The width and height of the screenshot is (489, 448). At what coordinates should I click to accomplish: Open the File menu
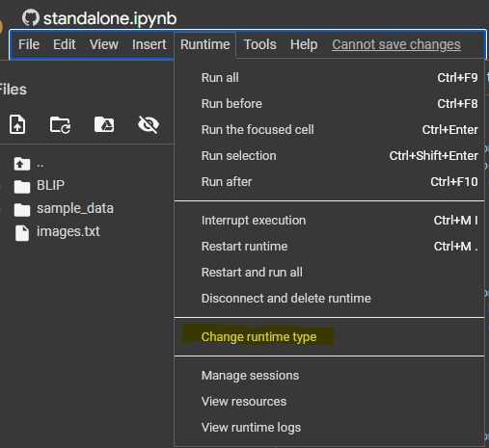(29, 44)
